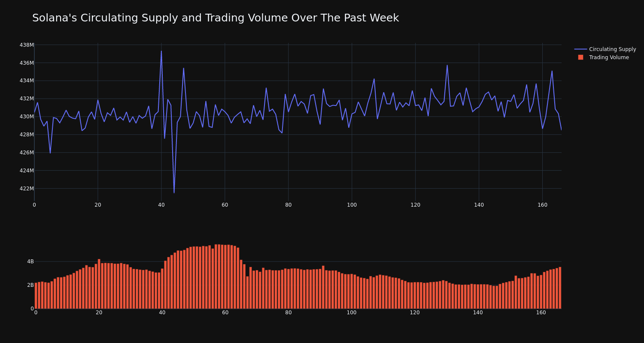Click x-axis tick 120 under supply chart
Screen dimensions: 644x343
(x=416, y=205)
